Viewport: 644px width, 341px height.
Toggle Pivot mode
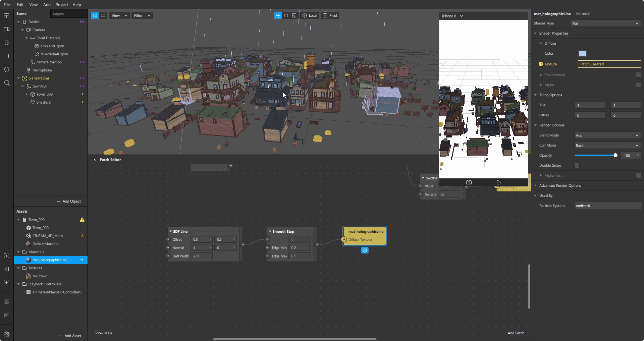pos(330,15)
